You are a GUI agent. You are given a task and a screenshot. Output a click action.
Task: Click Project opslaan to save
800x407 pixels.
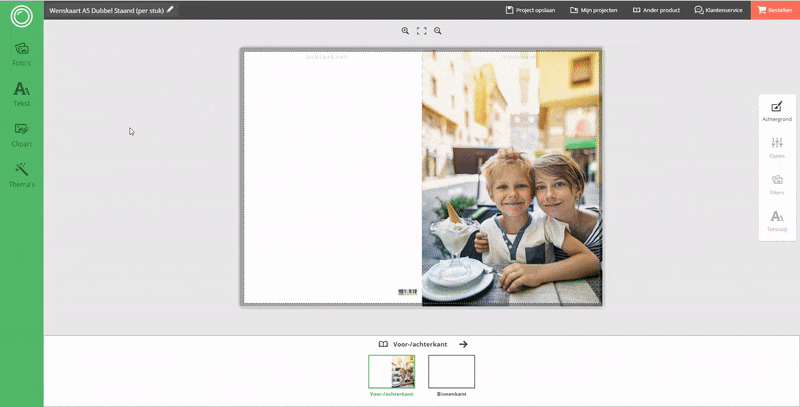click(x=532, y=10)
